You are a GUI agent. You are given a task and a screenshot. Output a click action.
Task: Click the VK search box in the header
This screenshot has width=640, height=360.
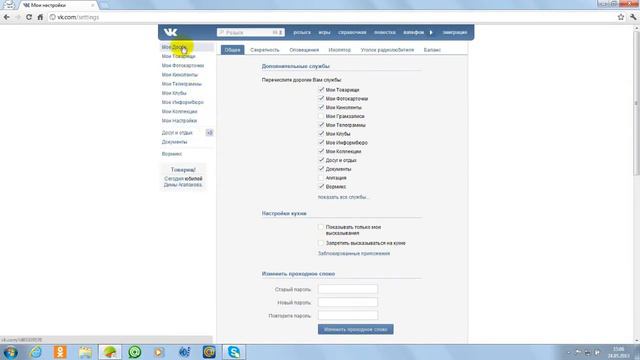(x=251, y=32)
